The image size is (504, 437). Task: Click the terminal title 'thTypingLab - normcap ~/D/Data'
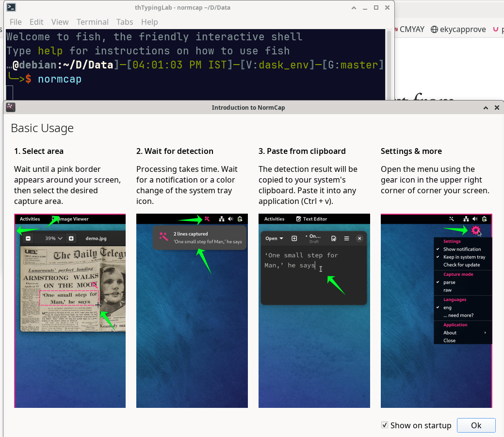182,7
